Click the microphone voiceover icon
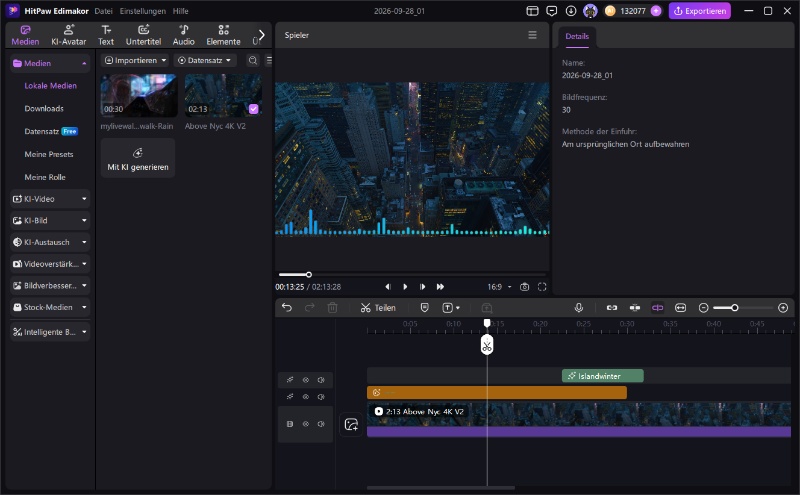The height and width of the screenshot is (495, 800). (x=579, y=308)
